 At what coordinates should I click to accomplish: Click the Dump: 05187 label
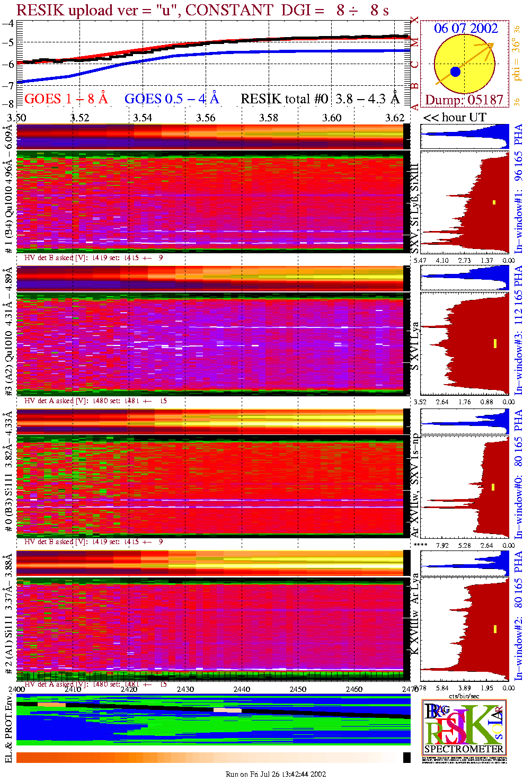tap(464, 100)
